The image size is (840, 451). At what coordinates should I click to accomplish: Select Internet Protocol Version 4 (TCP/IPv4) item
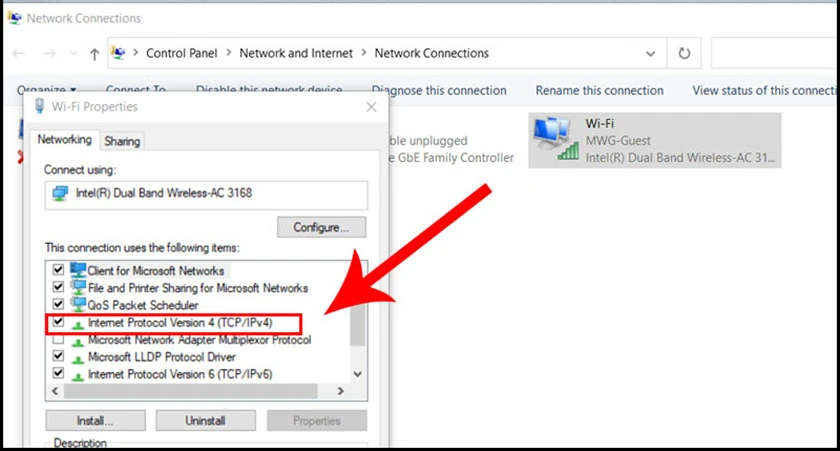click(180, 322)
